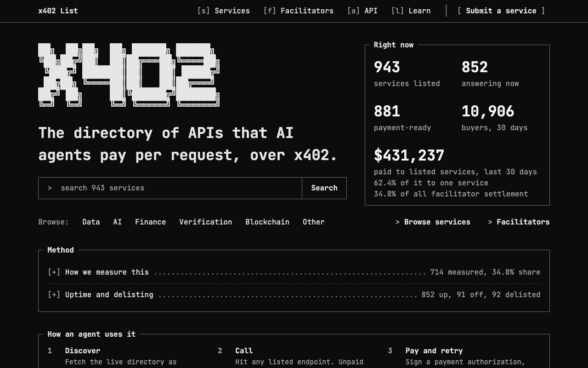Image resolution: width=588 pixels, height=368 pixels.
Task: Expand Uptime and delisting
Action: coord(294,295)
